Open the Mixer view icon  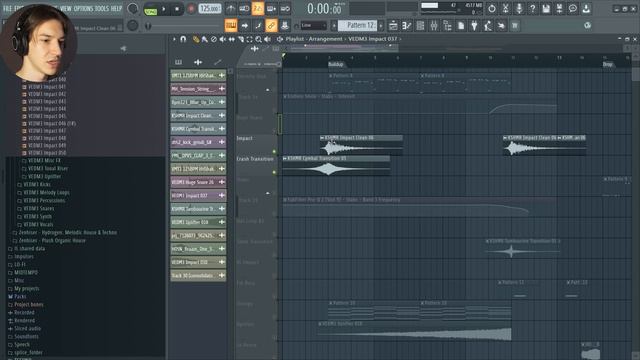pos(433,26)
